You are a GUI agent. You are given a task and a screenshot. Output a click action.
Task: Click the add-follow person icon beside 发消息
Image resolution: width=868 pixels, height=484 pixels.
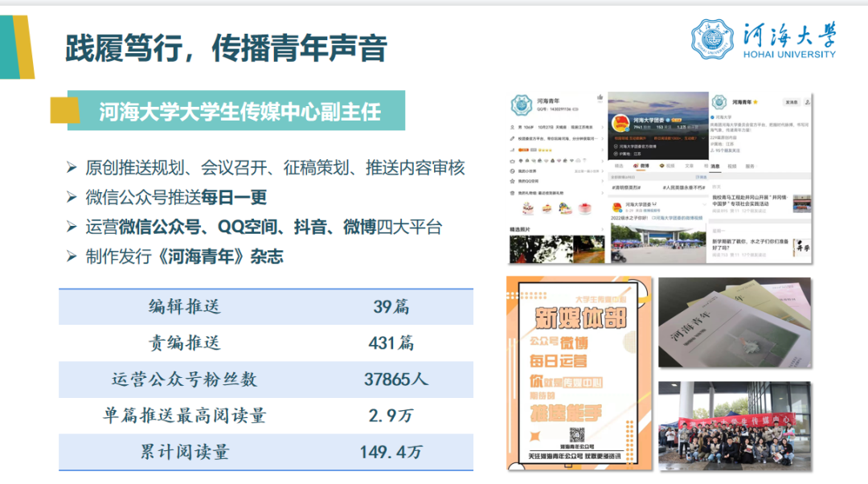tap(809, 103)
